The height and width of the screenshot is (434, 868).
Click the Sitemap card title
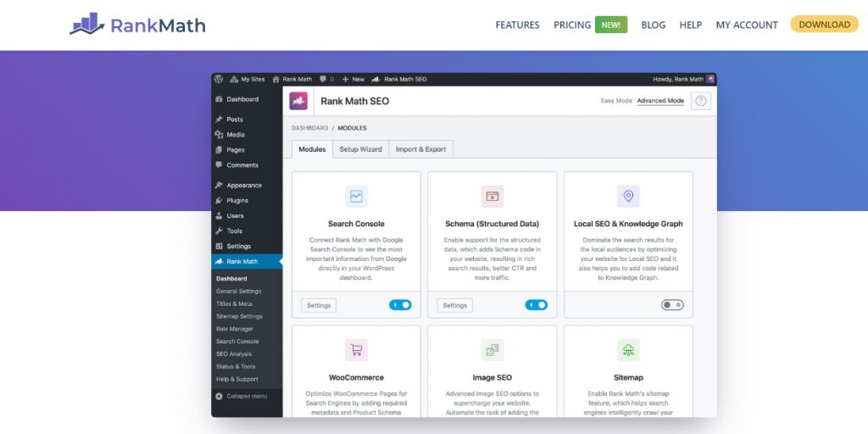pos(628,377)
